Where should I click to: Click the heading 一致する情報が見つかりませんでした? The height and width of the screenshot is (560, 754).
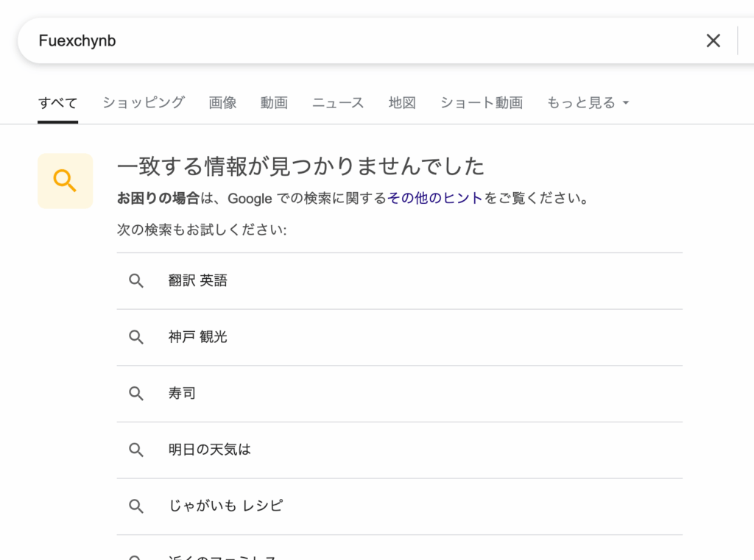pos(300,166)
